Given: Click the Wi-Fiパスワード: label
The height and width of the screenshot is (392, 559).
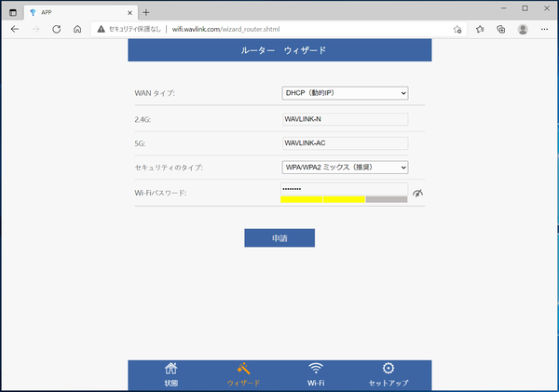Looking at the screenshot, I should [160, 193].
